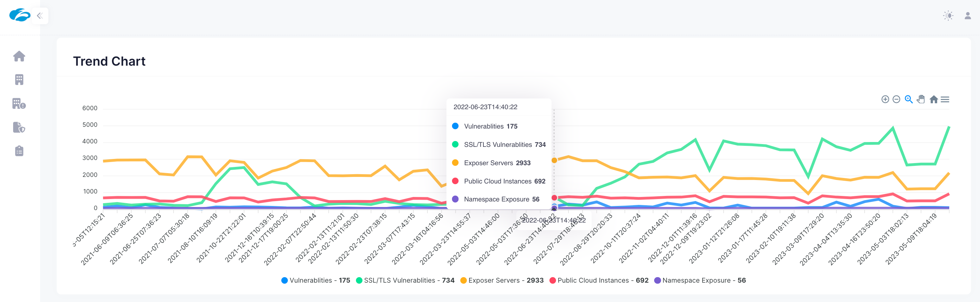Open the user profile menu
The image size is (980, 302).
click(x=968, y=16)
